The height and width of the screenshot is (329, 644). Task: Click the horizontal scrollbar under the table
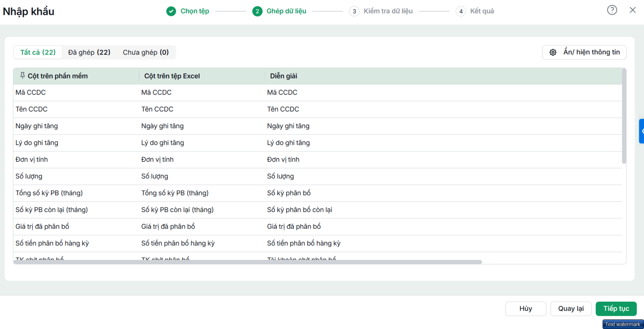[x=248, y=262]
